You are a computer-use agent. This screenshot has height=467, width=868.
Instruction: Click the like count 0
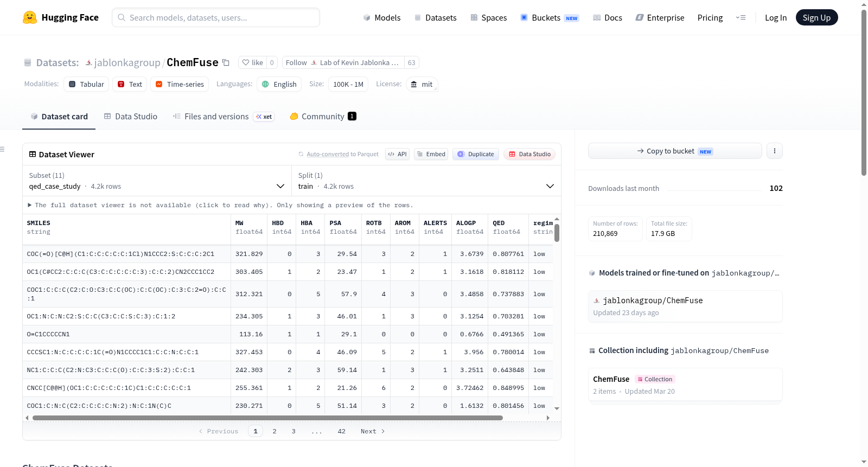pyautogui.click(x=272, y=62)
